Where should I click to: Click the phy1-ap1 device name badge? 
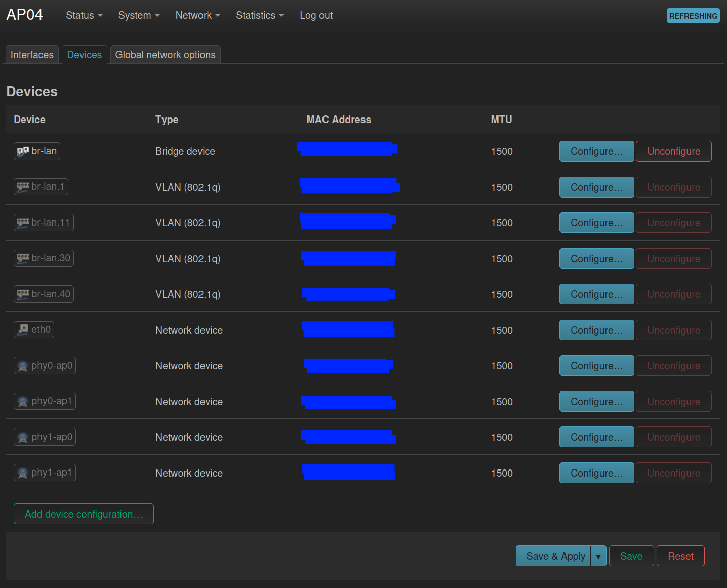coord(45,473)
